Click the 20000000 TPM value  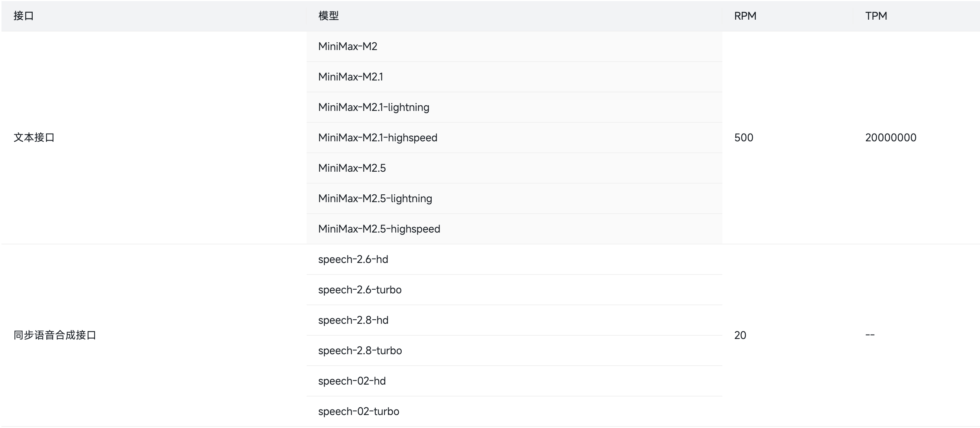pos(891,138)
